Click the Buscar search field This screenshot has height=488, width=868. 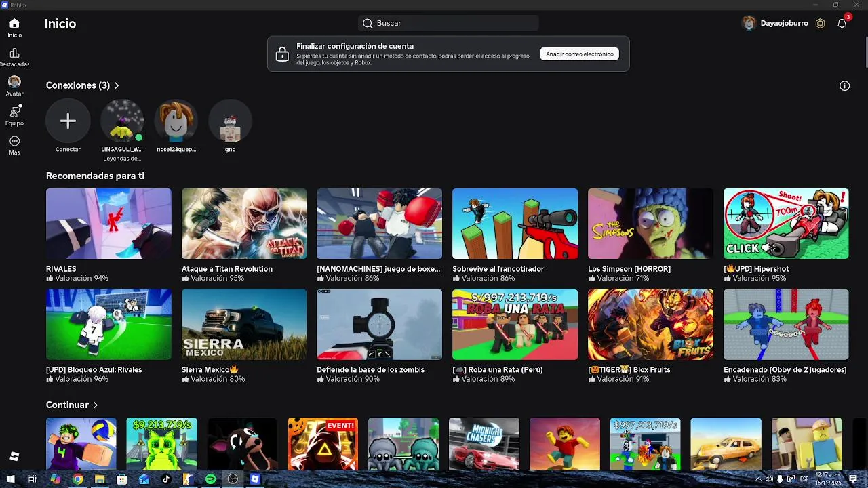[x=448, y=23]
